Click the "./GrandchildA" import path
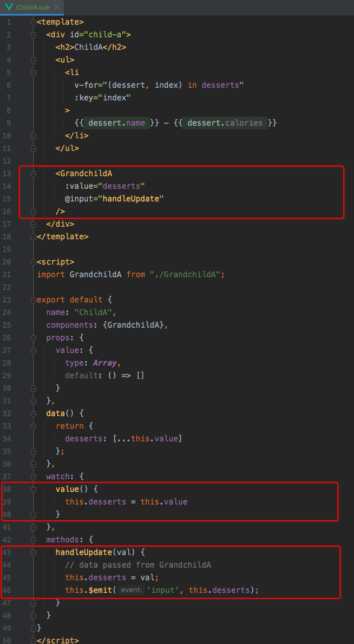354x644 pixels. pyautogui.click(x=186, y=275)
